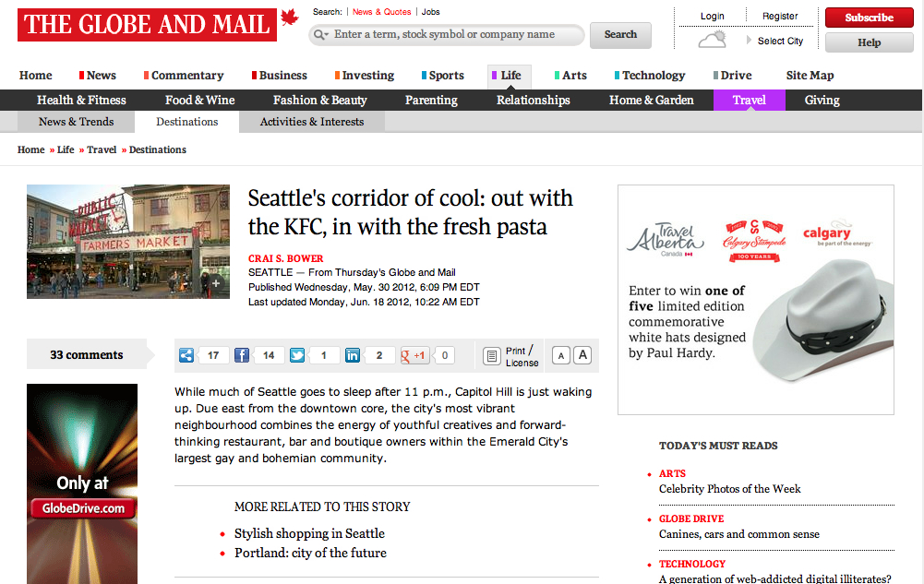Open the Sports section
The width and height of the screenshot is (924, 584).
pyautogui.click(x=446, y=76)
